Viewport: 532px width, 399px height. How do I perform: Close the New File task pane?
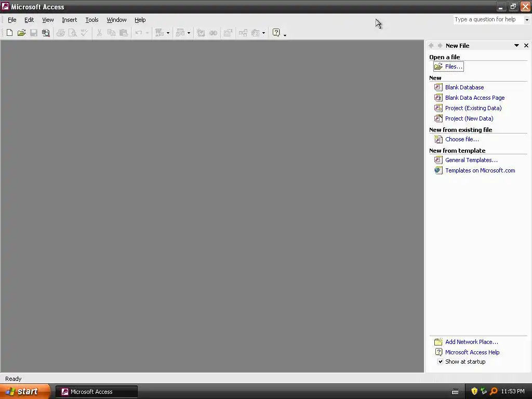pos(526,46)
